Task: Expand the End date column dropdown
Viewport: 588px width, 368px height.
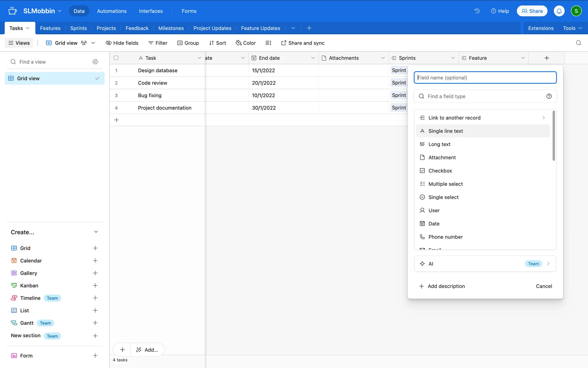Action: [313, 58]
